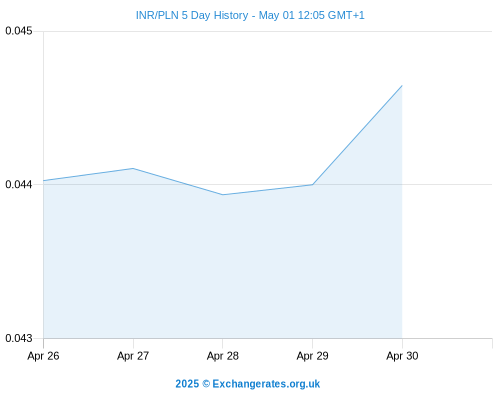Image resolution: width=495 pixels, height=400 pixels.
Task: Click the 0.043 y-axis label
Action: tap(19, 338)
